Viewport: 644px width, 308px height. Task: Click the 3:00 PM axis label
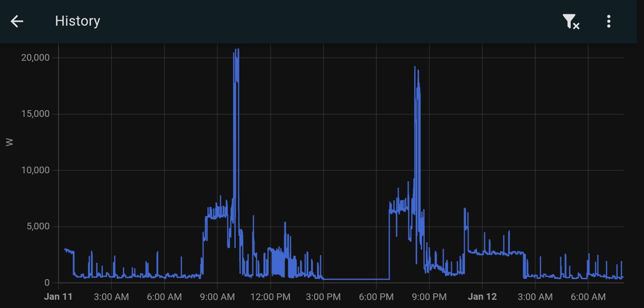323,297
